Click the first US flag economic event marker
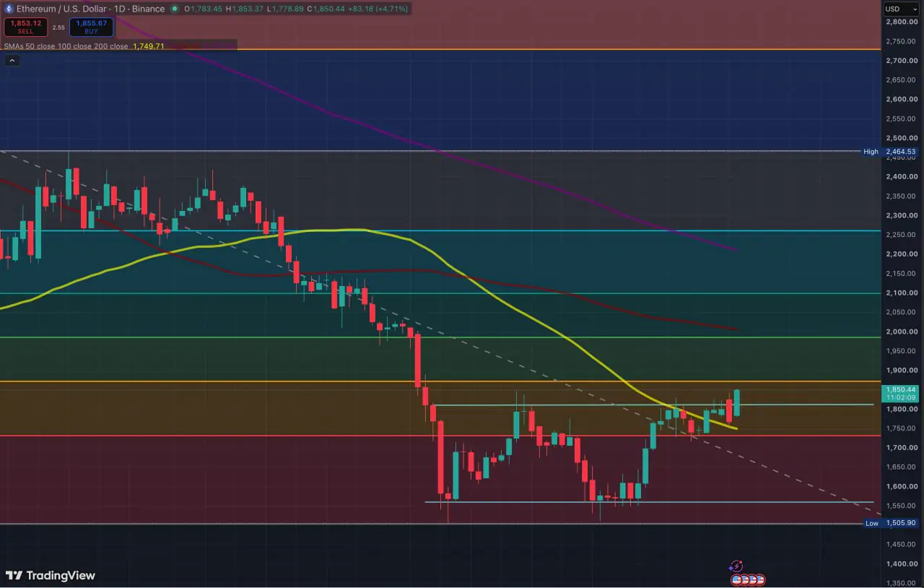The height and width of the screenshot is (588, 924). coord(737,579)
